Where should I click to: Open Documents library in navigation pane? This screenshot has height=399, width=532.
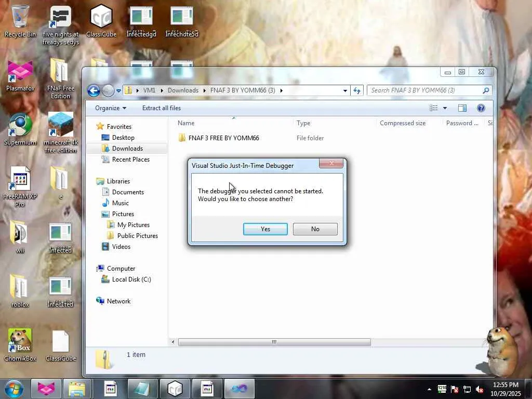128,192
